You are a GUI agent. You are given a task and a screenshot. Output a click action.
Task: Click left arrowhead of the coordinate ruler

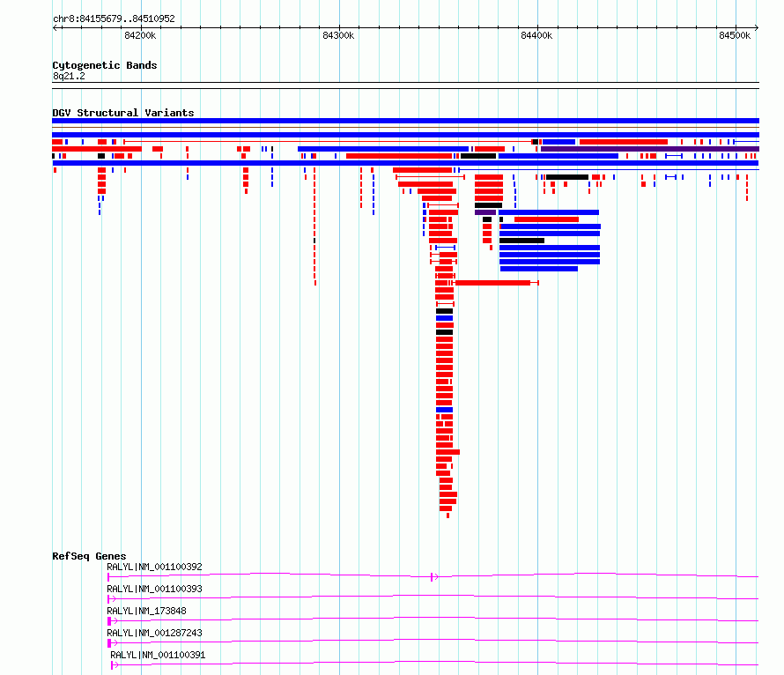55,27
